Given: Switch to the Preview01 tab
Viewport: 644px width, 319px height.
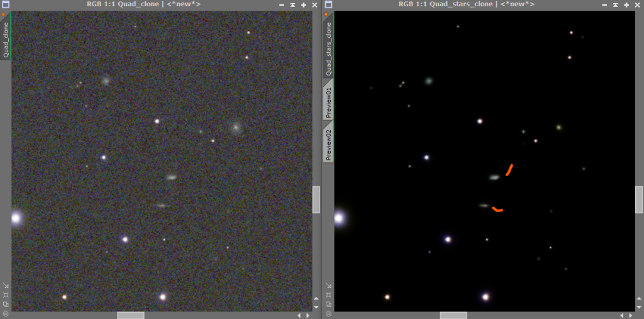Looking at the screenshot, I should click(328, 99).
